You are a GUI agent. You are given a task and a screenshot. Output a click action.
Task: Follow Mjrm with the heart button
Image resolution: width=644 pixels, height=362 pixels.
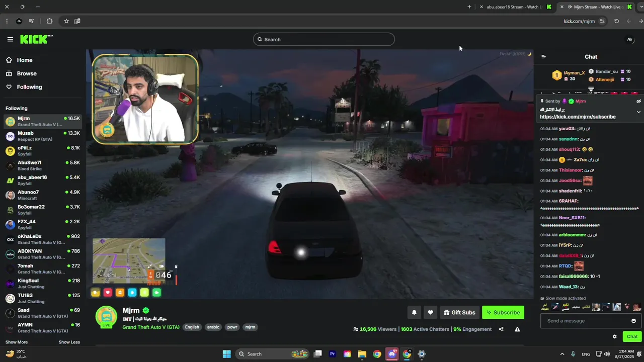pos(430,312)
